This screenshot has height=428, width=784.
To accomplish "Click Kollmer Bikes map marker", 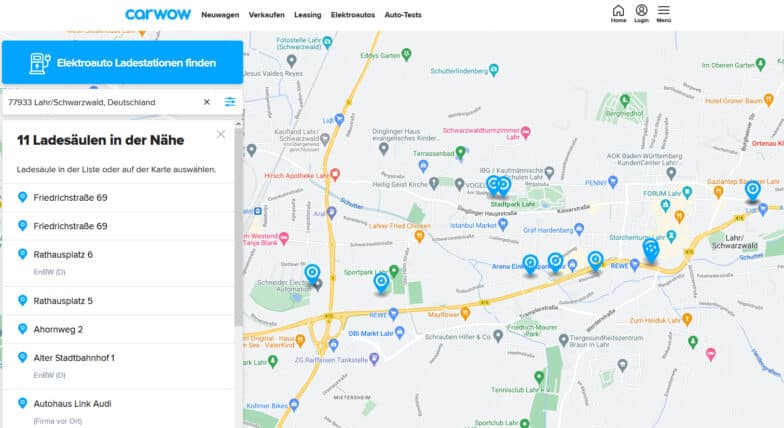I will coord(294,404).
